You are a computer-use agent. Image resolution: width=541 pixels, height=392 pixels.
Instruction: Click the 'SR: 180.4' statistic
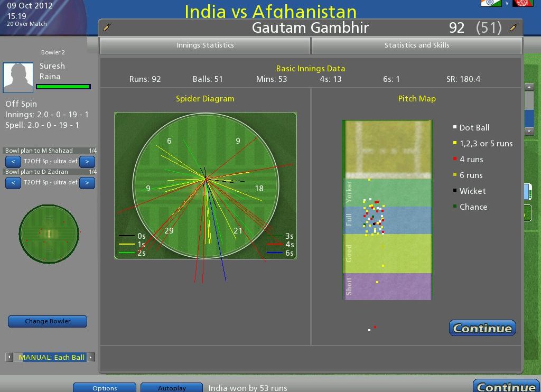click(x=463, y=79)
